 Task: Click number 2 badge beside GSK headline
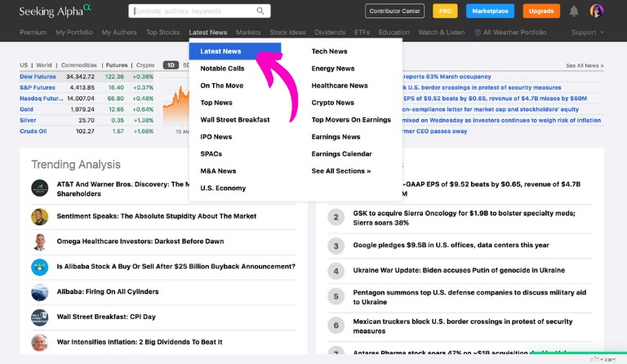coord(336,217)
